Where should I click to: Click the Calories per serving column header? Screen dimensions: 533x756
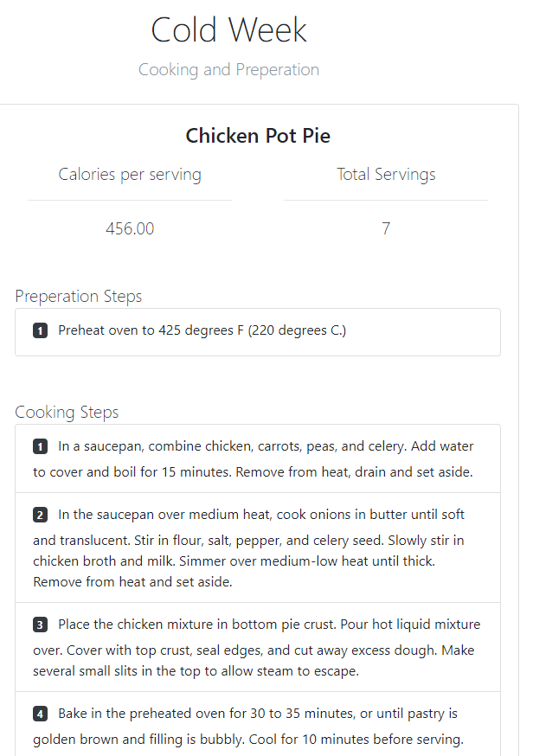(130, 175)
